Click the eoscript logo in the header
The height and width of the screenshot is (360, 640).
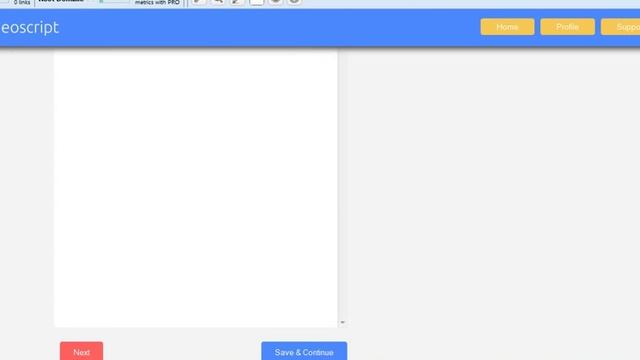[30, 27]
